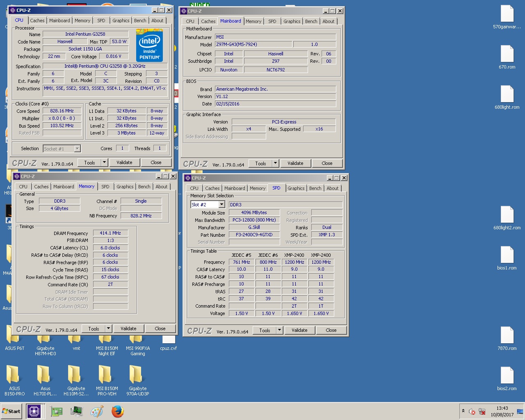Select the 670.rom desktop file
This screenshot has width=525, height=420.
pos(507,57)
